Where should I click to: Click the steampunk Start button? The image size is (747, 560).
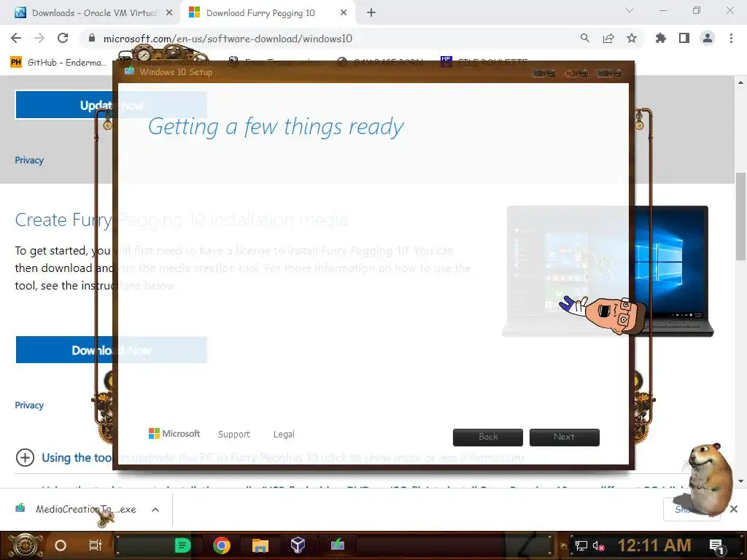tap(25, 545)
